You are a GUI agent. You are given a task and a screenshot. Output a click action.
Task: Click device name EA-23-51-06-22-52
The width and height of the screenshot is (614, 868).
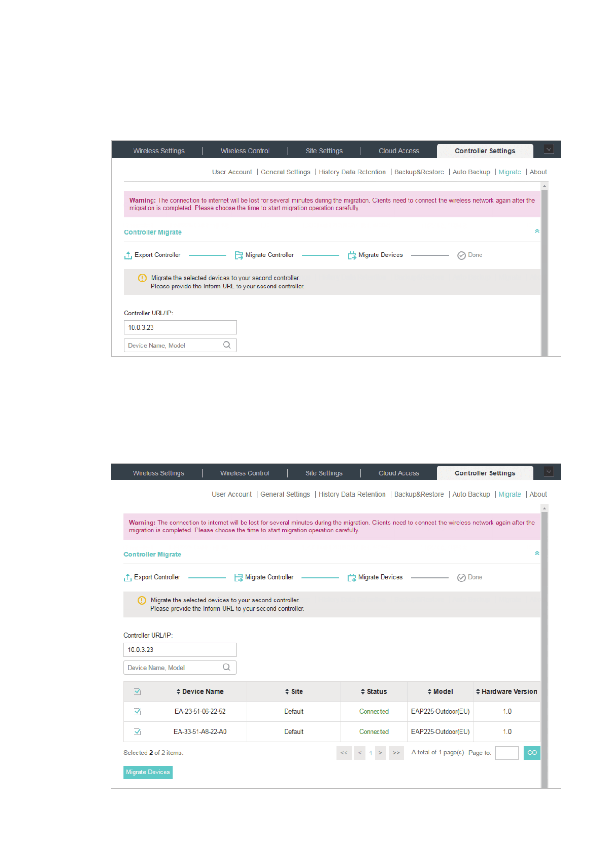pyautogui.click(x=200, y=711)
